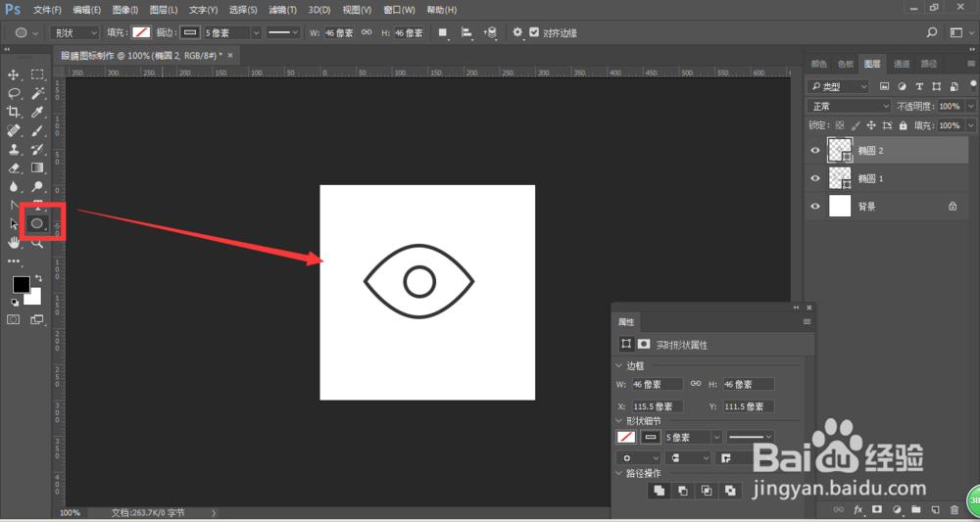This screenshot has width=980, height=522.
Task: Select the Rectangular Marquee tool
Action: tap(37, 75)
